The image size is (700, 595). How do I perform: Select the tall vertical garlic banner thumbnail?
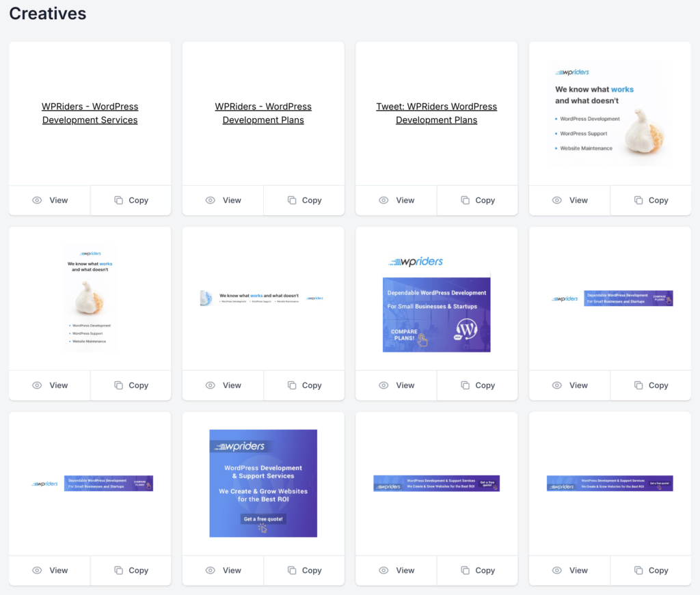click(x=90, y=299)
